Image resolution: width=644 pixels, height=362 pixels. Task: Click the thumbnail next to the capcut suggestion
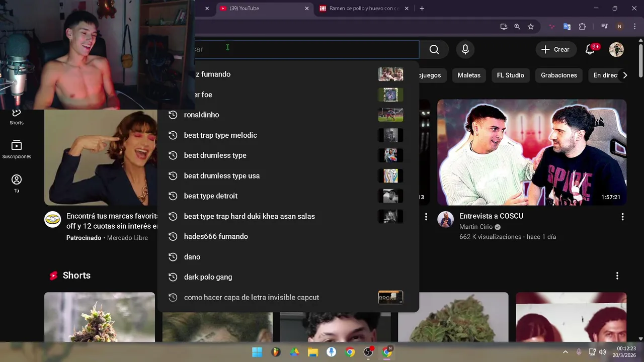click(x=390, y=297)
